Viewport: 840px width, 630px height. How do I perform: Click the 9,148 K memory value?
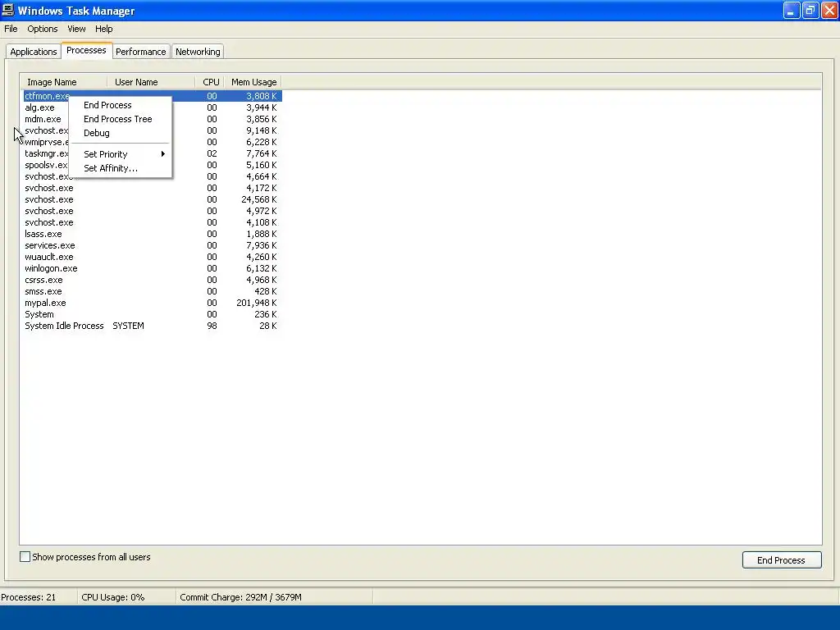[262, 130]
